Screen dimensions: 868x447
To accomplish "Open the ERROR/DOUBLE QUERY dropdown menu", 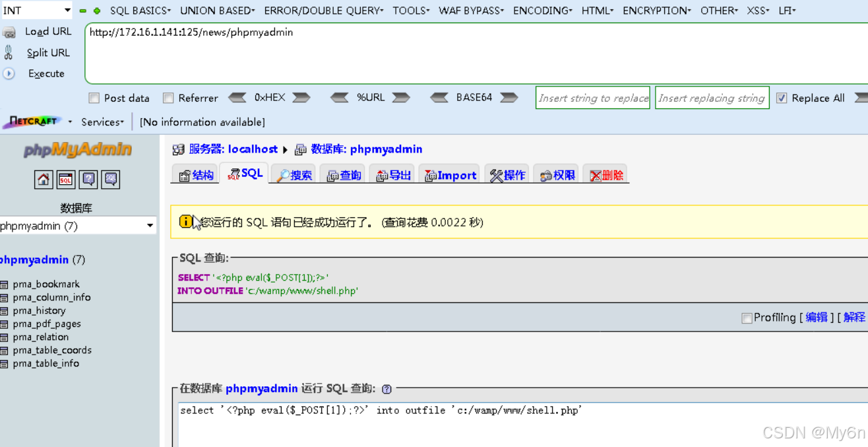I will (x=324, y=11).
